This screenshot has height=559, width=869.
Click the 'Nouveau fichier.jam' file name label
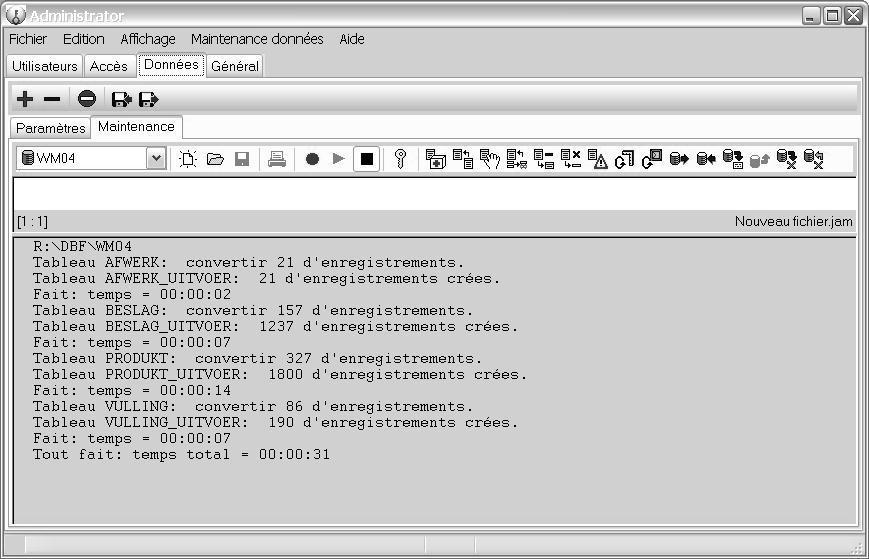[x=793, y=222]
